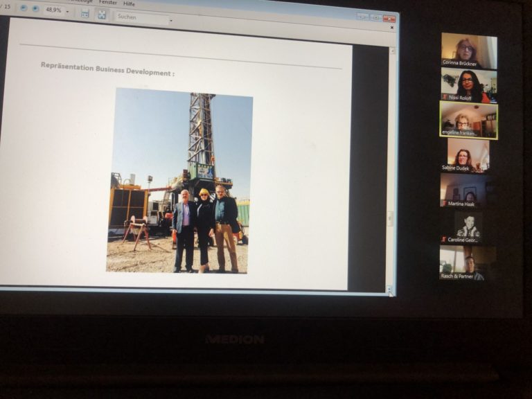532x399 pixels.
Task: Click into the 48,9% zoom field
Action: coord(53,10)
